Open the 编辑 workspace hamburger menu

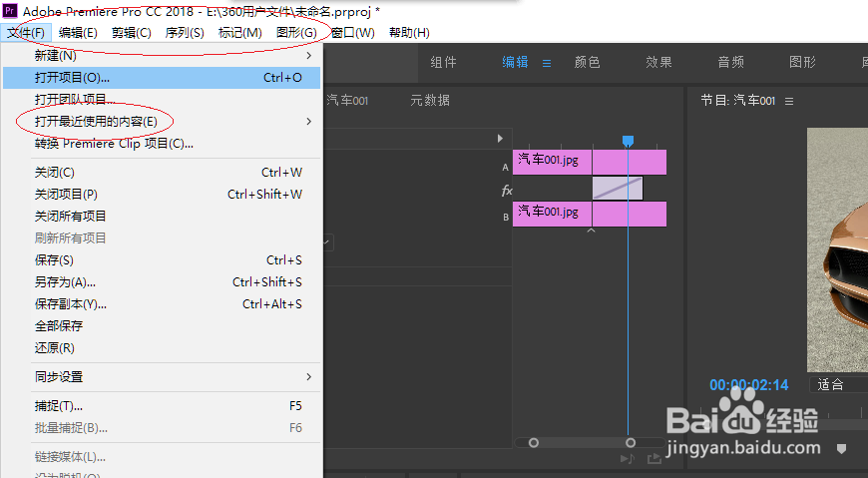tap(547, 63)
